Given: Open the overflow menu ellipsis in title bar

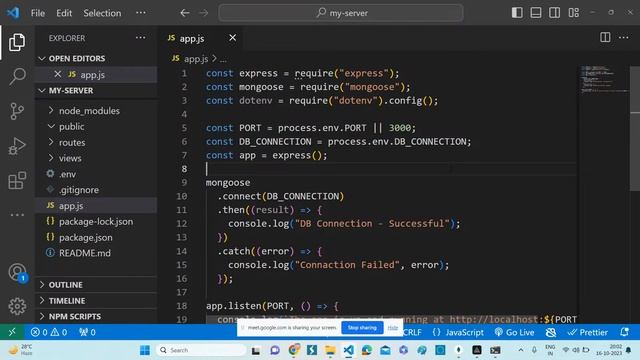Looking at the screenshot, I should tap(141, 13).
